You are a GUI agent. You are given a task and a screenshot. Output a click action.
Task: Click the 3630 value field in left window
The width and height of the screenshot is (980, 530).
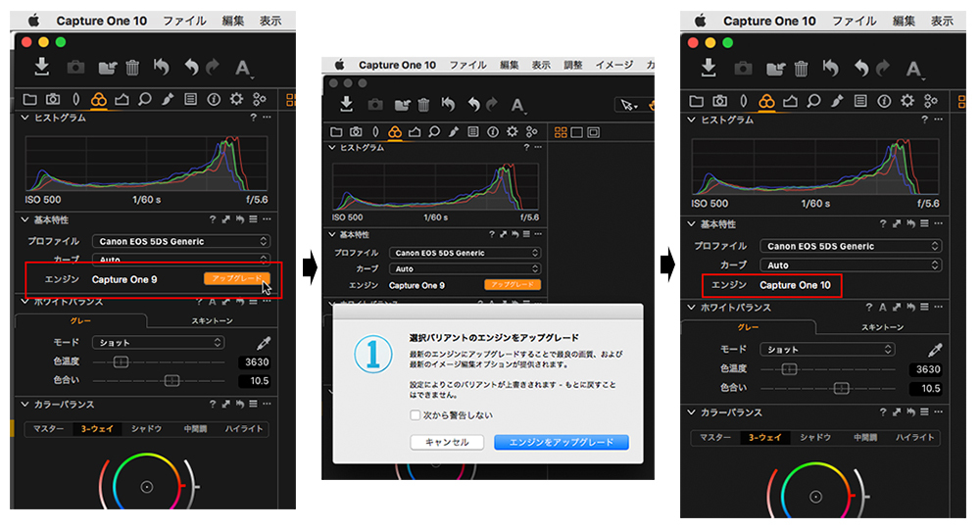point(255,361)
